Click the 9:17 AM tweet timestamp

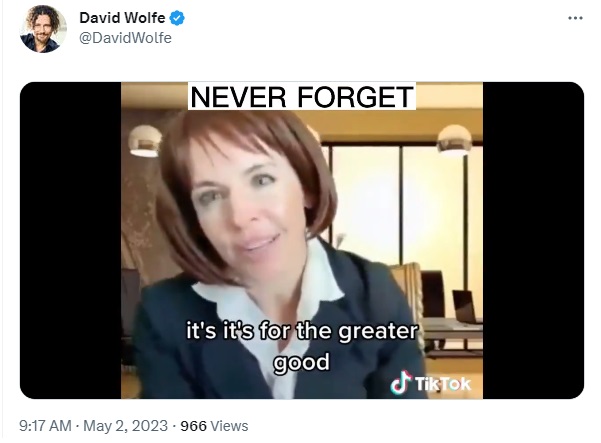(45, 426)
